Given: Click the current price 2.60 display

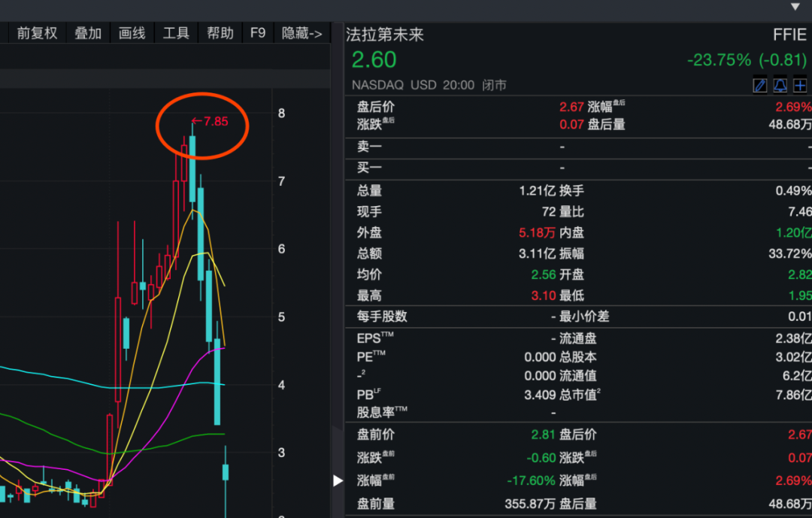Looking at the screenshot, I should [x=374, y=60].
